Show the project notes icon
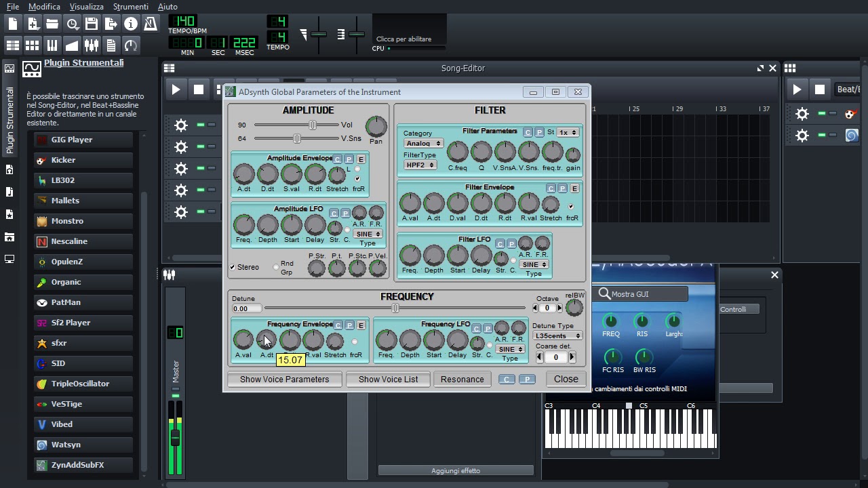 (111, 45)
